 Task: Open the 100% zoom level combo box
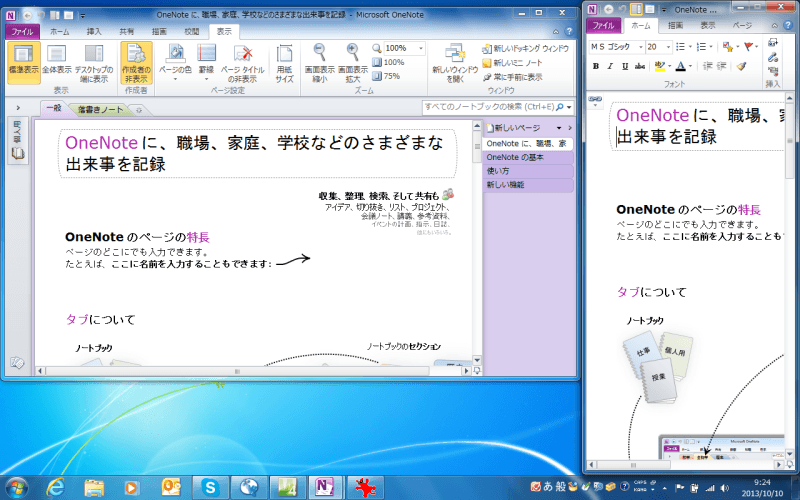(404, 48)
